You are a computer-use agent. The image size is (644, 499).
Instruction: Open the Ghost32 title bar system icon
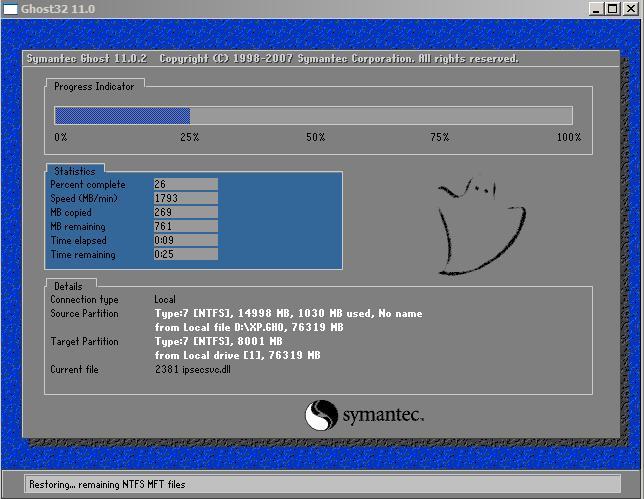tap(9, 9)
